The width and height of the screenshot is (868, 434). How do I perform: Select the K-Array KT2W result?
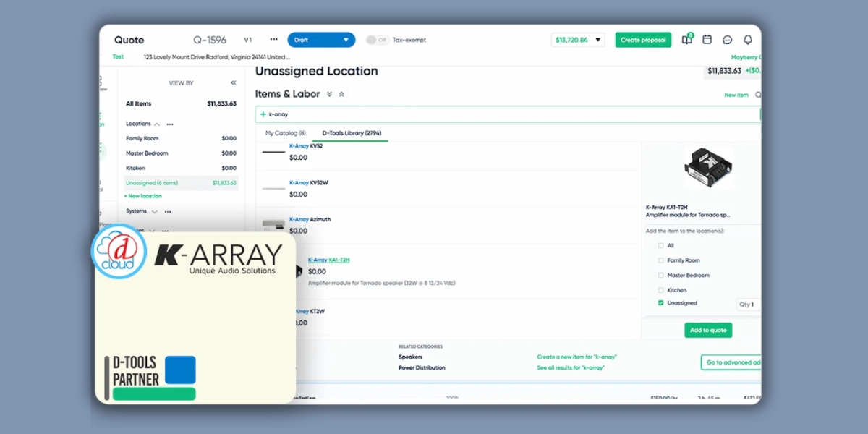310,311
